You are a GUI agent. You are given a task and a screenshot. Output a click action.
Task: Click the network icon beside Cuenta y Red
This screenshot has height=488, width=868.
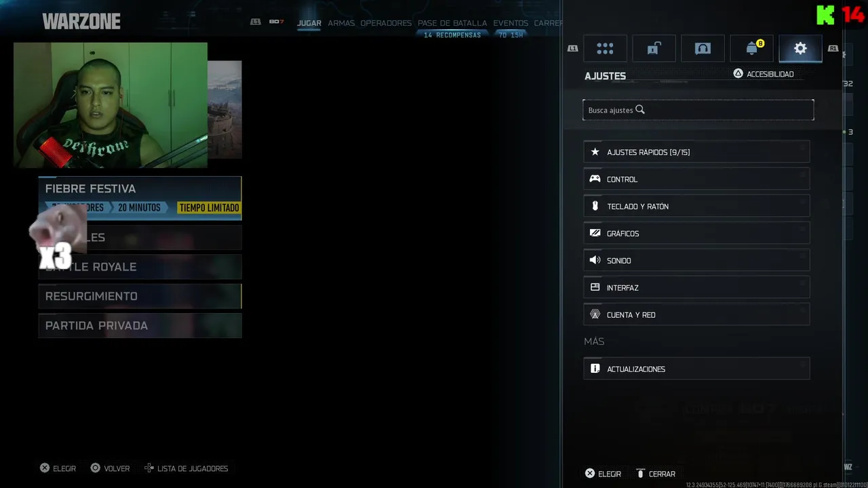[x=595, y=314]
